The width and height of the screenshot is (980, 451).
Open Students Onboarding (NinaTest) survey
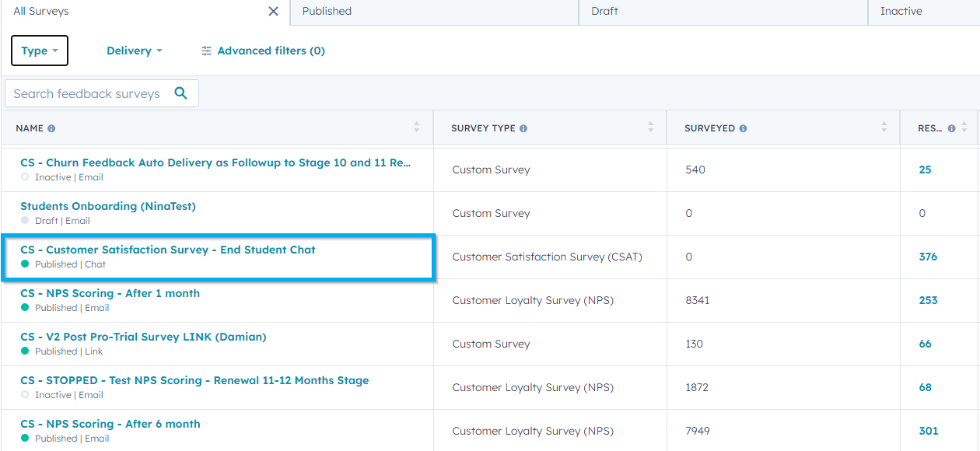tap(108, 206)
